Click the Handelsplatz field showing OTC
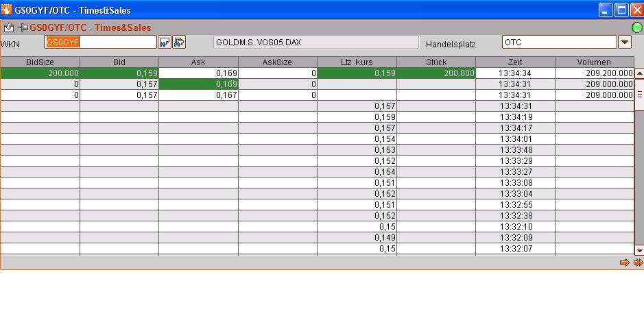Screen dimensions: 644x329 tap(560, 42)
